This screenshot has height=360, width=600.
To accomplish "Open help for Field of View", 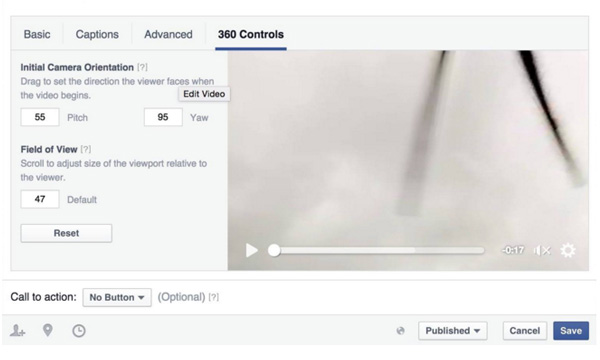I will point(86,149).
